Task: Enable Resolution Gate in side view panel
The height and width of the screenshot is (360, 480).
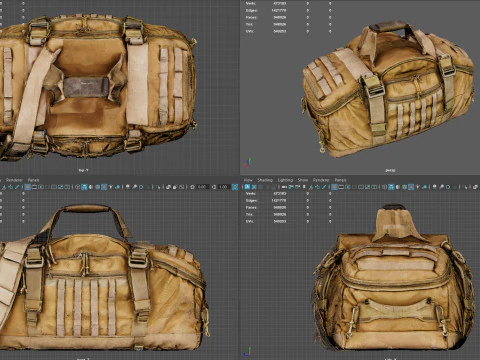Action: coord(348,187)
